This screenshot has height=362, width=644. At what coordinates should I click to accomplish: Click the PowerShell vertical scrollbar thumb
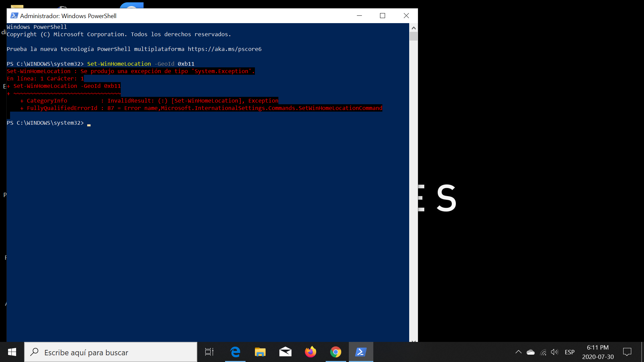(x=414, y=37)
